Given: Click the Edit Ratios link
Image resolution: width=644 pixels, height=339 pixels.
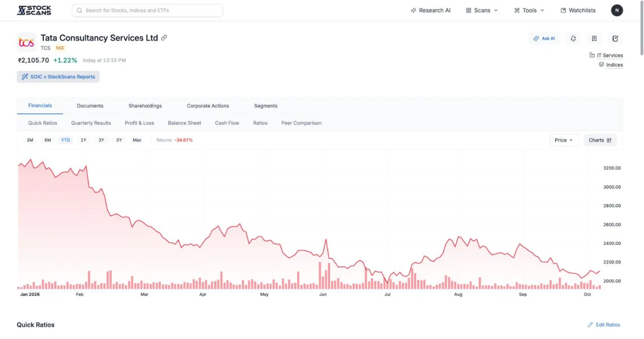Looking at the screenshot, I should tap(604, 325).
